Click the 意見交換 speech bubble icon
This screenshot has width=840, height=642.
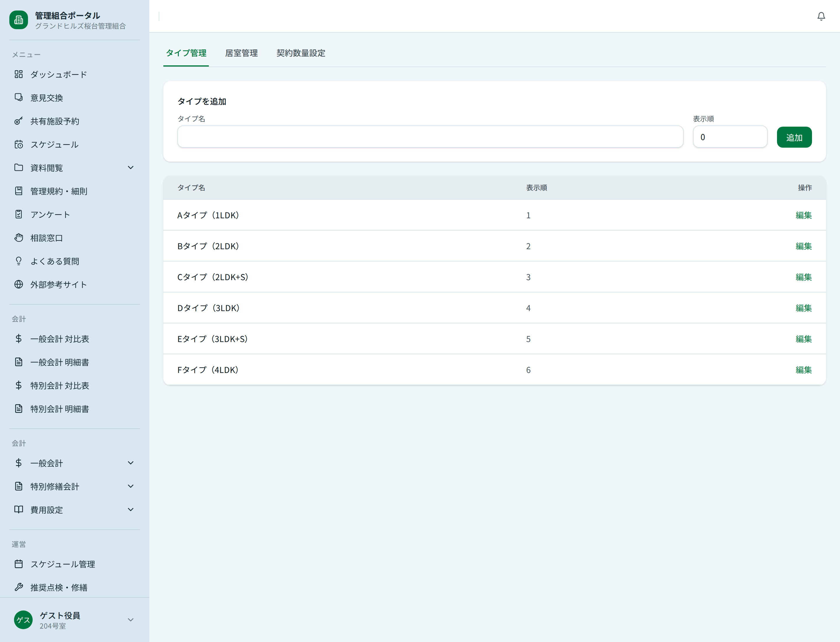18,97
